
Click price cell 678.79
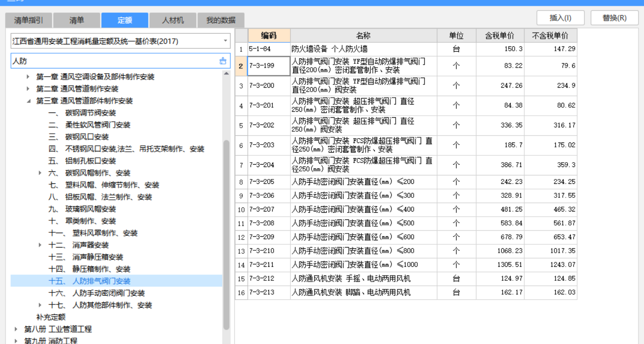click(500, 237)
